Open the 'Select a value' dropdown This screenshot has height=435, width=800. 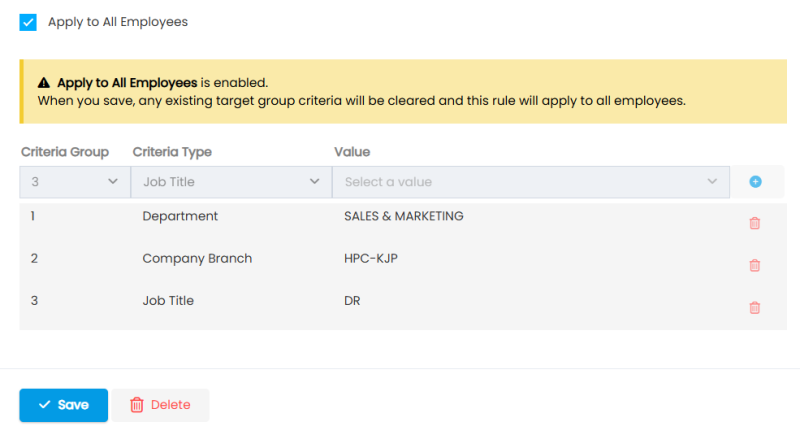click(x=530, y=182)
